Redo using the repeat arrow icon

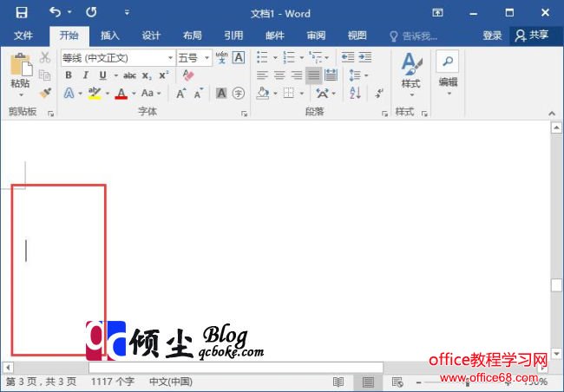(91, 12)
